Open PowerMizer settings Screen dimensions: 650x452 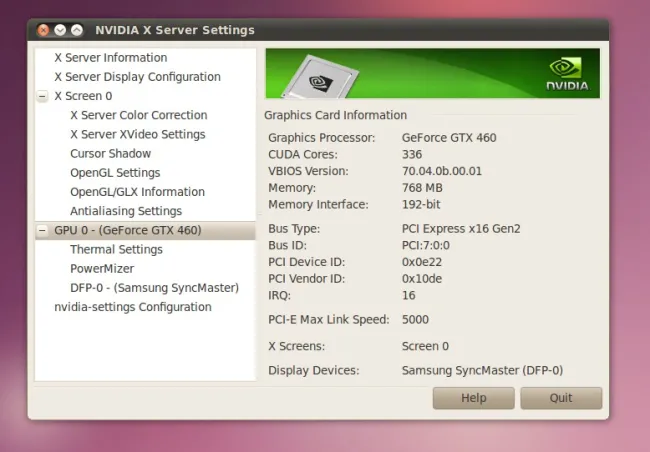pyautogui.click(x=102, y=269)
